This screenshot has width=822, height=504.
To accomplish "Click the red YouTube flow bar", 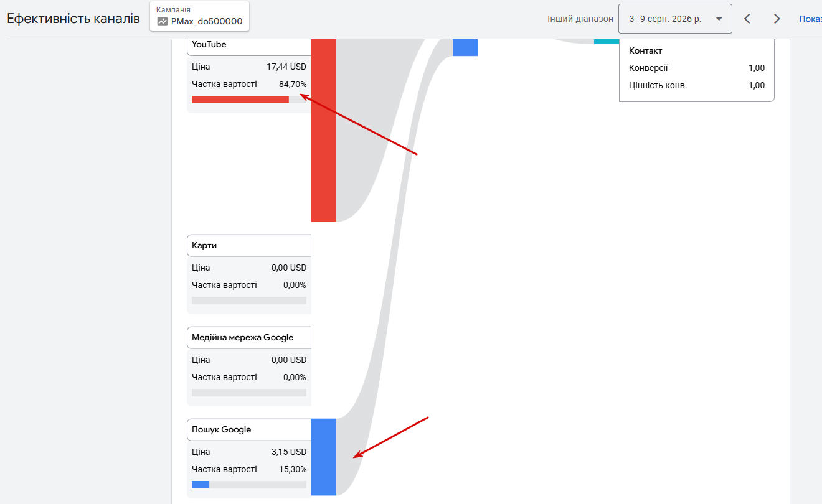I will pyautogui.click(x=324, y=130).
